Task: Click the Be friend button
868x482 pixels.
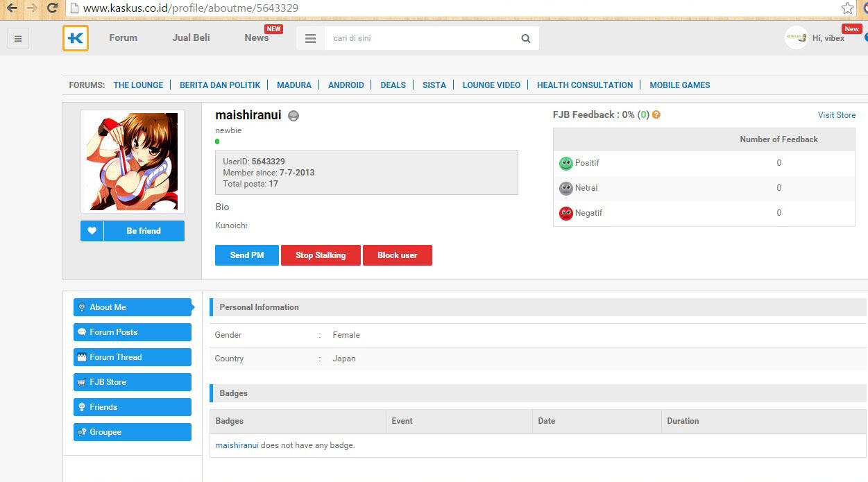Action: 144,231
